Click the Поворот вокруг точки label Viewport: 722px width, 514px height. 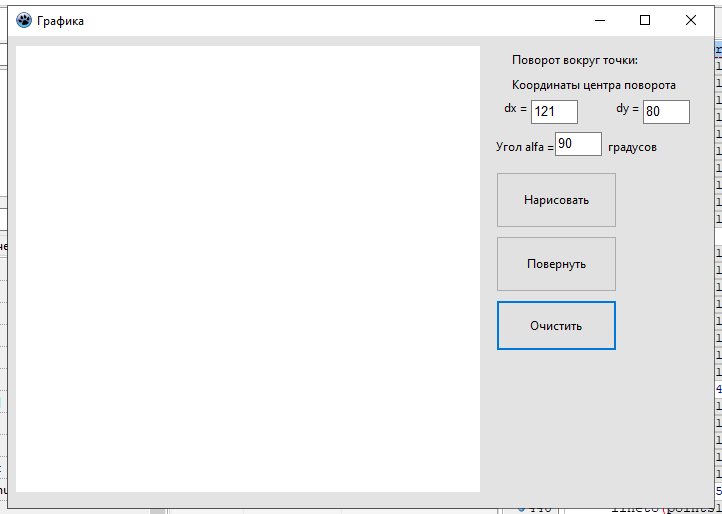pyautogui.click(x=575, y=60)
